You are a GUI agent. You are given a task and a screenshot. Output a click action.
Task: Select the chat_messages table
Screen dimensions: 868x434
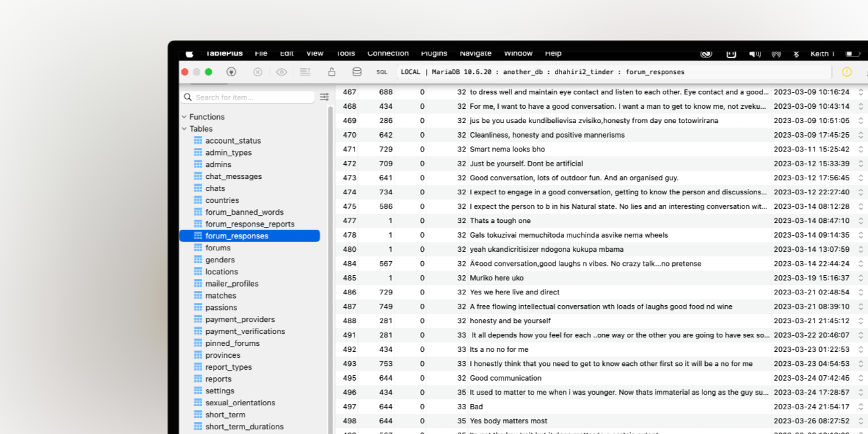point(233,176)
